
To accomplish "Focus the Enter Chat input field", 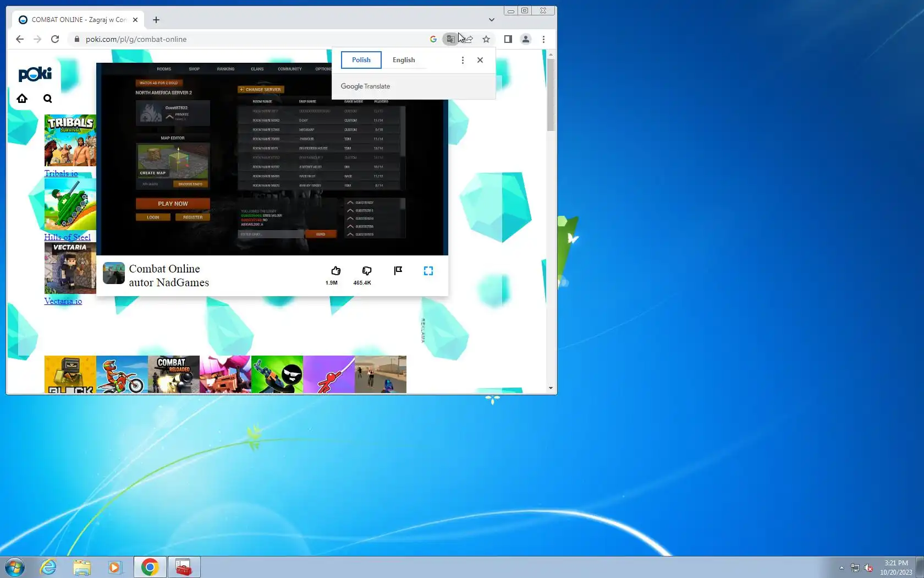I will point(271,235).
